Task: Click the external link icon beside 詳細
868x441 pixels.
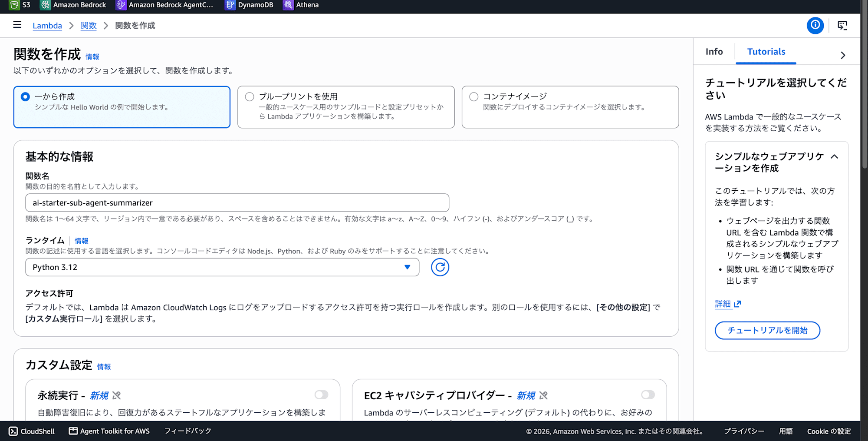Action: [x=737, y=304]
